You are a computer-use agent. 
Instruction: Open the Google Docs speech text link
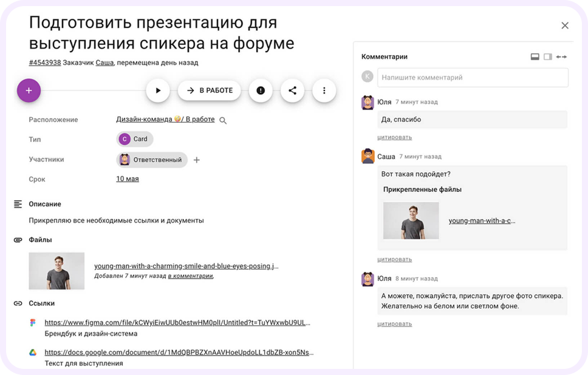click(179, 352)
